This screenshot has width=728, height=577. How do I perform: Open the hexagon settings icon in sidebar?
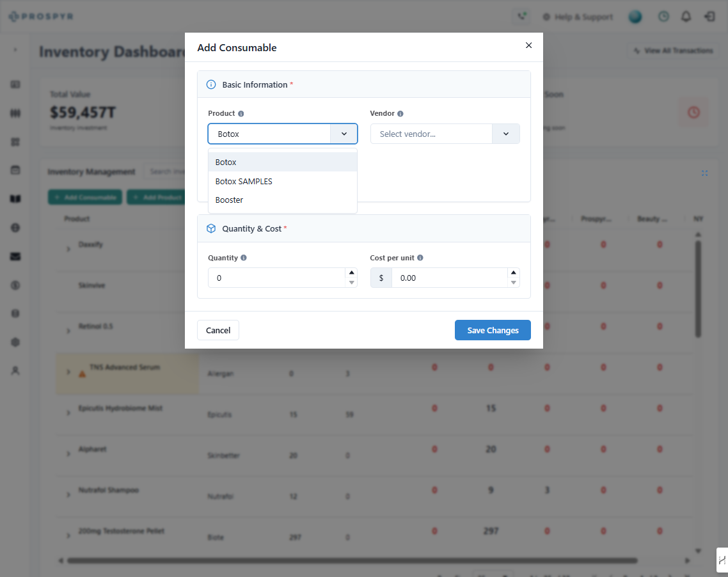15,342
